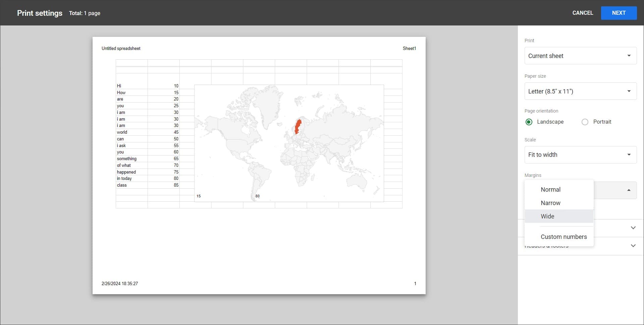Screen dimensions: 644x325
Task: Click the NEXT button
Action: coord(619,13)
